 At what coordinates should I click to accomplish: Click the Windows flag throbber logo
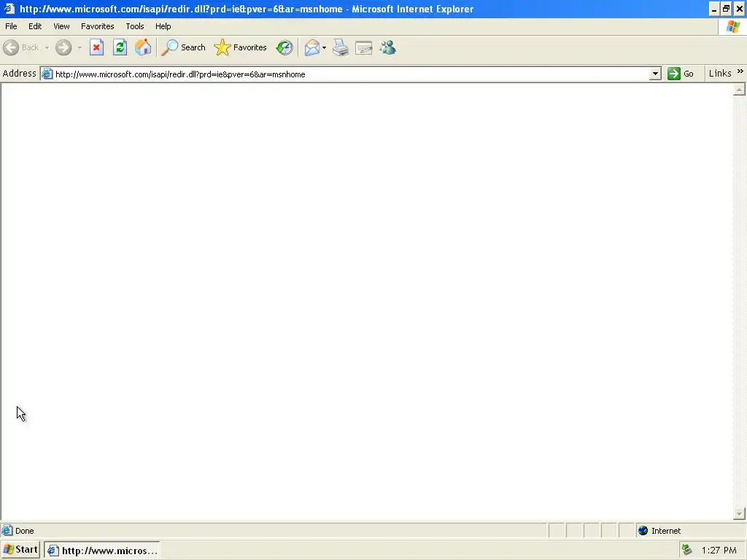[x=733, y=27]
